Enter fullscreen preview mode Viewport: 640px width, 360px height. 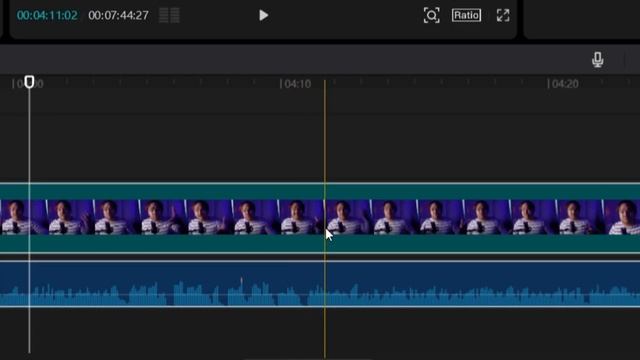coord(503,16)
